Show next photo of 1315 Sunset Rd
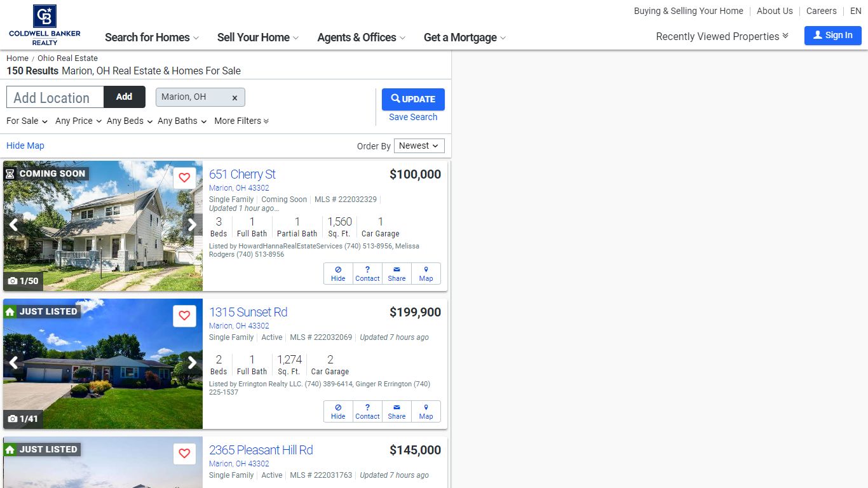868x488 pixels. pyautogui.click(x=193, y=363)
